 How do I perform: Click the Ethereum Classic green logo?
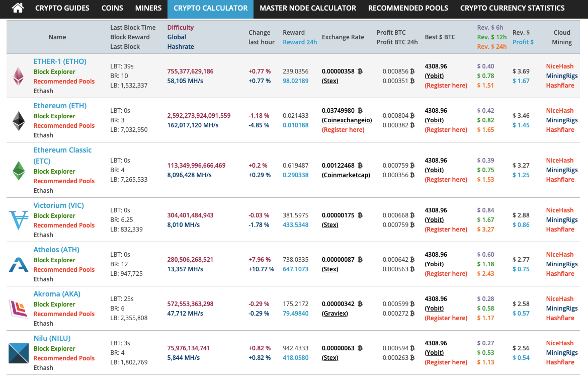click(19, 170)
